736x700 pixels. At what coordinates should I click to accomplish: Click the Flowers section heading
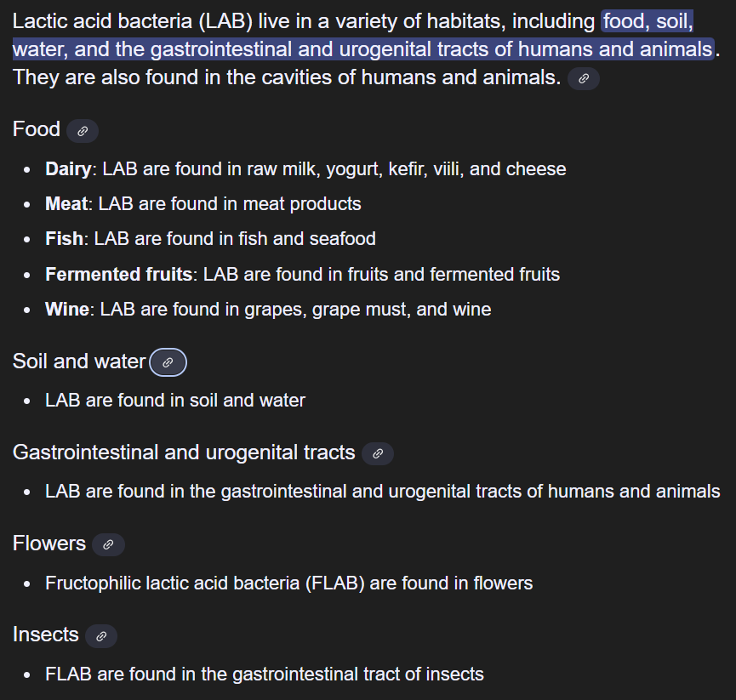click(49, 543)
